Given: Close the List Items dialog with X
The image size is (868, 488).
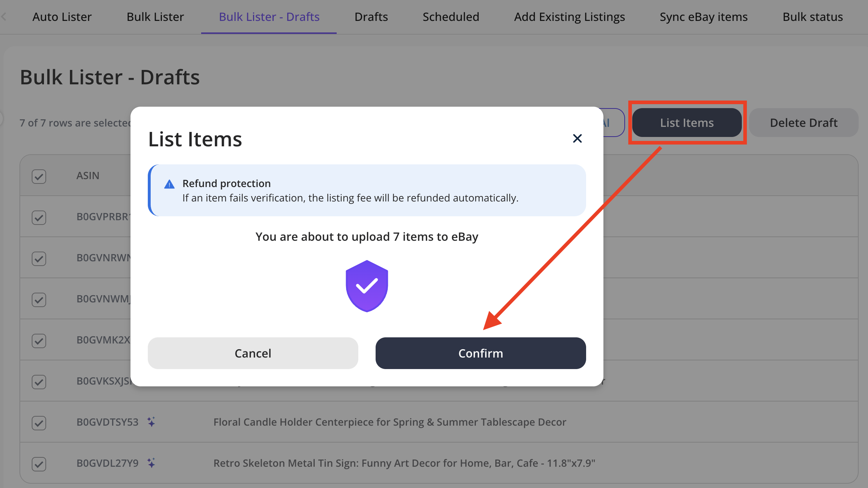Looking at the screenshot, I should point(577,138).
